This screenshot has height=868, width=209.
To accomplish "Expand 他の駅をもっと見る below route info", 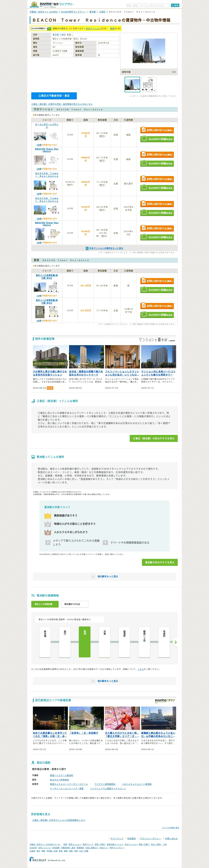I will (x=104, y=681).
